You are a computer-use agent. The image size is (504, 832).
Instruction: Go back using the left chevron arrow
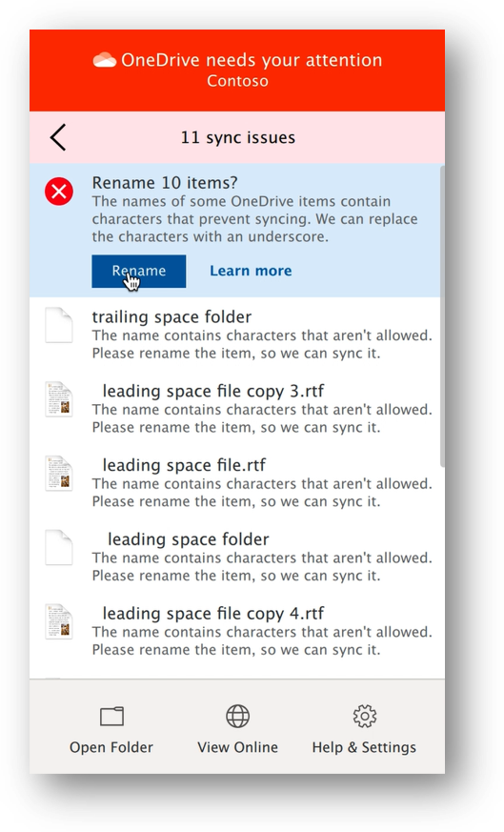coord(58,137)
